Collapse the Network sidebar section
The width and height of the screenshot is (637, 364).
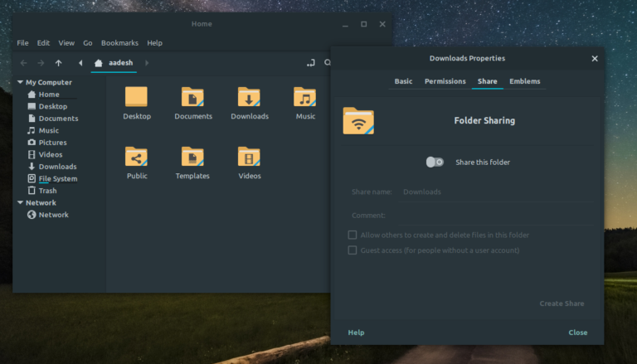(x=20, y=202)
